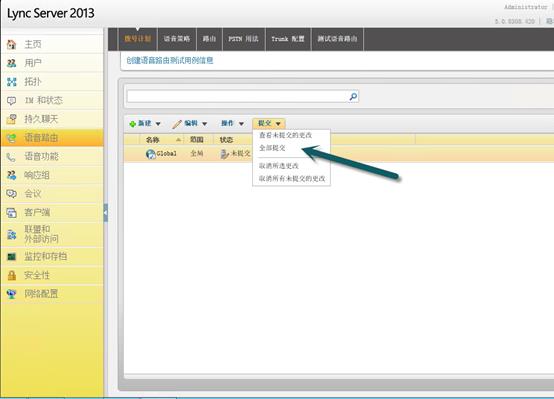Select the Global dial plan row name
The width and height of the screenshot is (554, 399).
pos(166,154)
